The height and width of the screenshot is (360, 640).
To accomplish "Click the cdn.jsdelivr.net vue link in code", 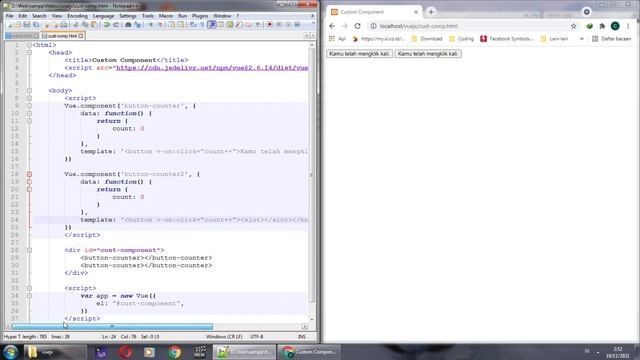I will [x=212, y=68].
